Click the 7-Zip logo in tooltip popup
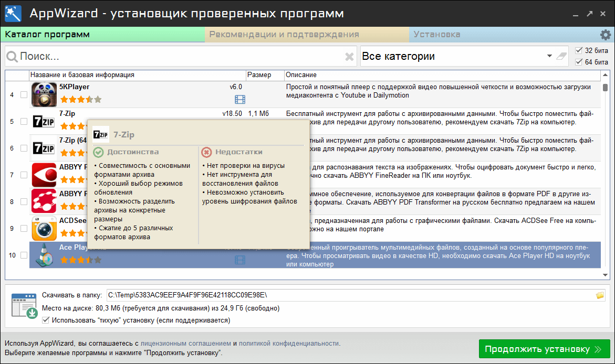Screen dimensions: 615x364 100,134
